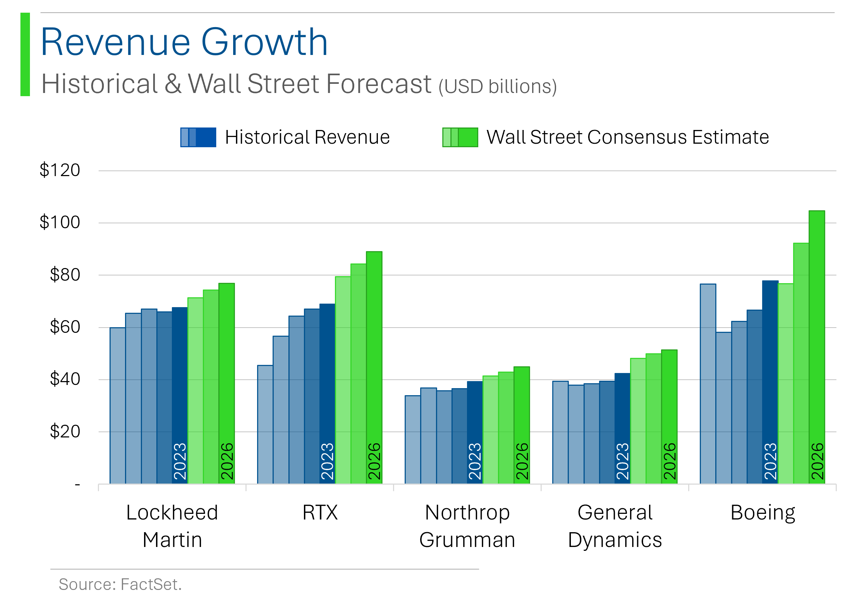The width and height of the screenshot is (866, 616).
Task: Click the Historical Revenue blue legend swatch
Action: 198,137
